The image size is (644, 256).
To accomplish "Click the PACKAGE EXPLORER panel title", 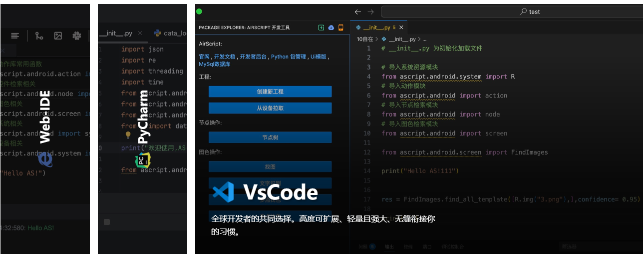I will (244, 27).
